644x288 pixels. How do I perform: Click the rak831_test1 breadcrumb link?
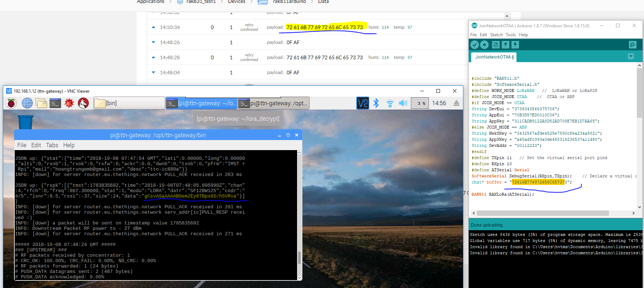(x=201, y=1)
